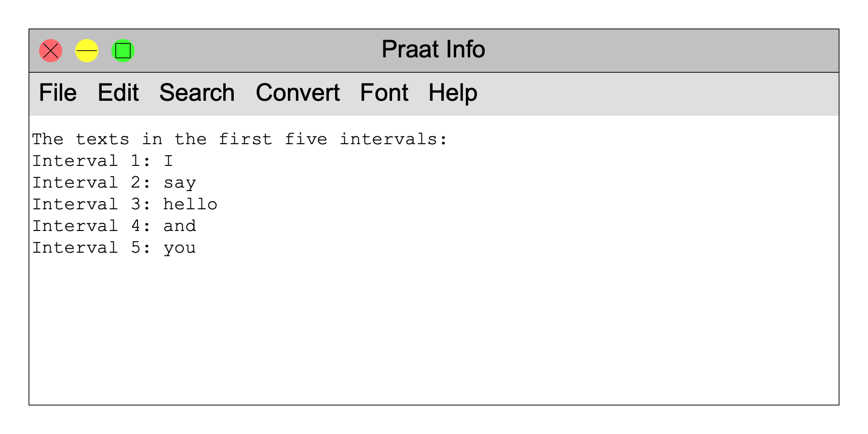Click the Interval 1 line
Screen dimensions: 868x434
[102, 161]
